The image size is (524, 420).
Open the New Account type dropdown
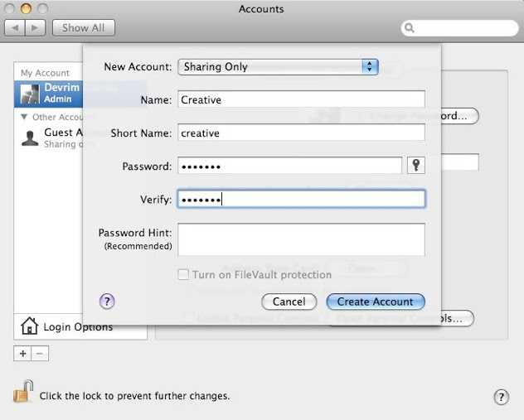click(278, 67)
